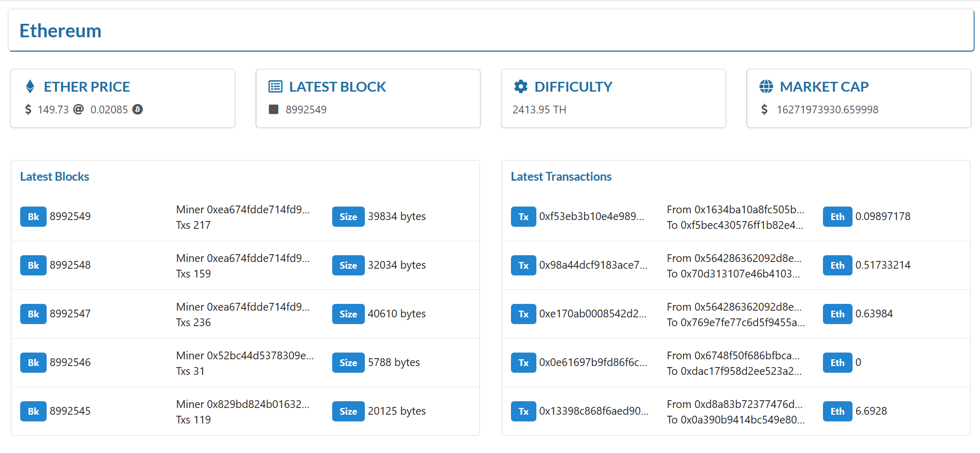Click the square block icon before 8992549

pos(274,109)
